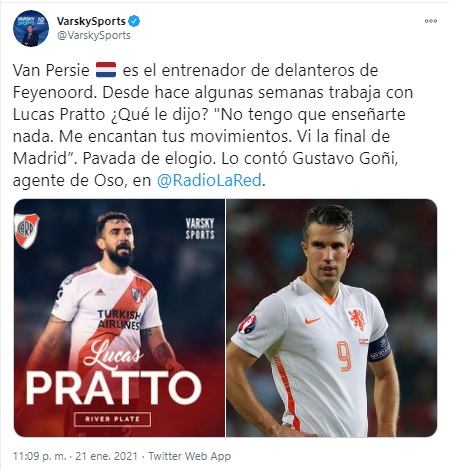Click the captain's armband
The image size is (454, 470).
(379, 348)
